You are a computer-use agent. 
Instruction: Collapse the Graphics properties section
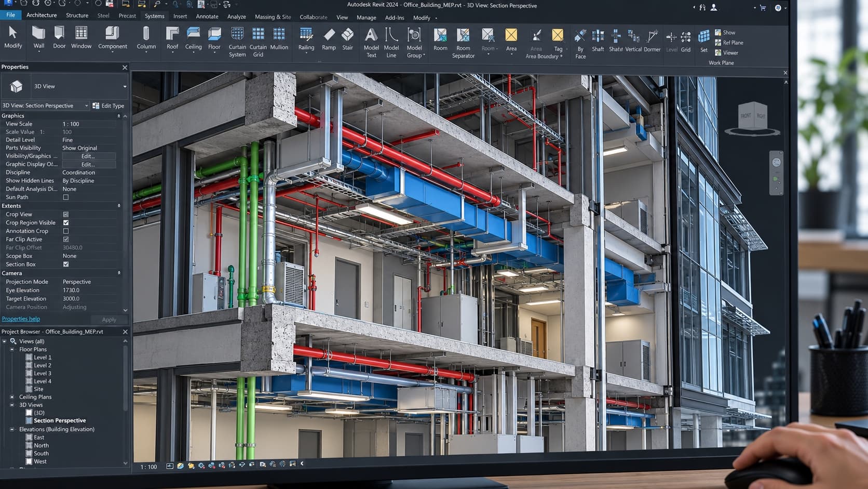pyautogui.click(x=119, y=116)
